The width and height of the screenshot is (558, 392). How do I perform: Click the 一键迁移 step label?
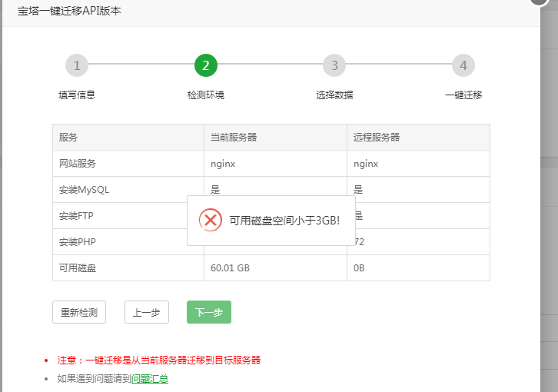coord(463,95)
